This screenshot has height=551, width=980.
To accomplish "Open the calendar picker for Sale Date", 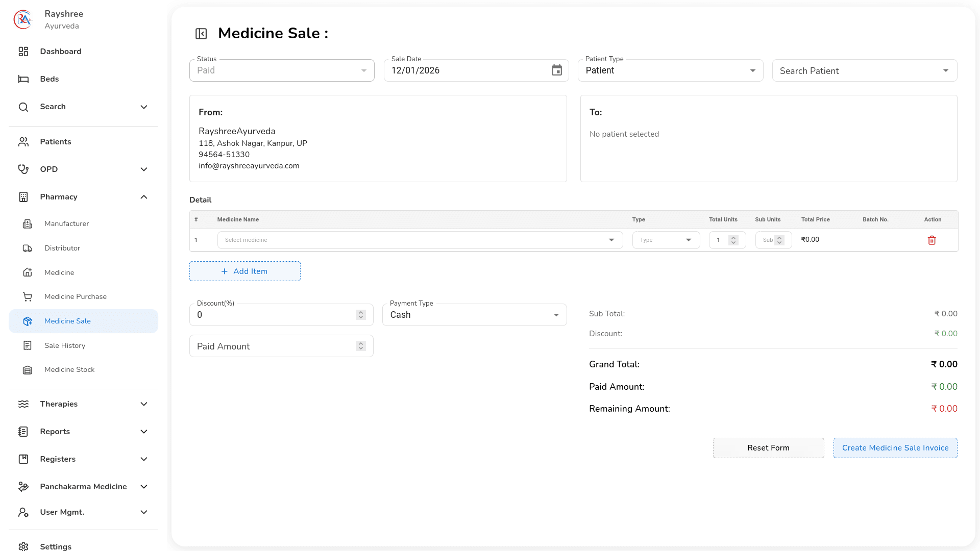I will point(556,70).
